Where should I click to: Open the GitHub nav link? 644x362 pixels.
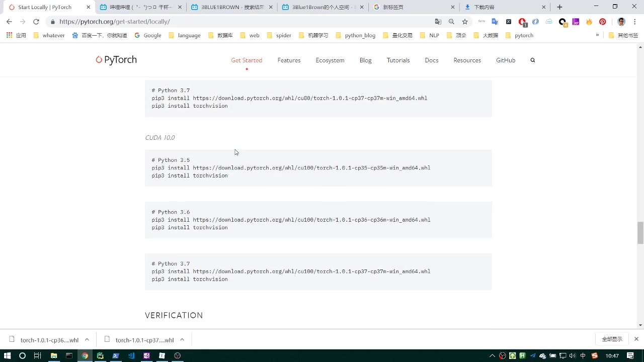point(506,60)
